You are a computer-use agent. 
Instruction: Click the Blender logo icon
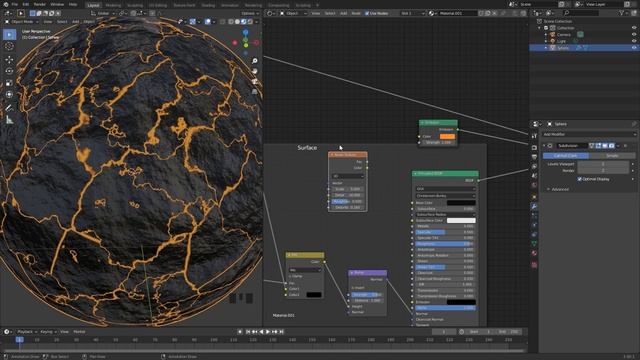pos(6,4)
